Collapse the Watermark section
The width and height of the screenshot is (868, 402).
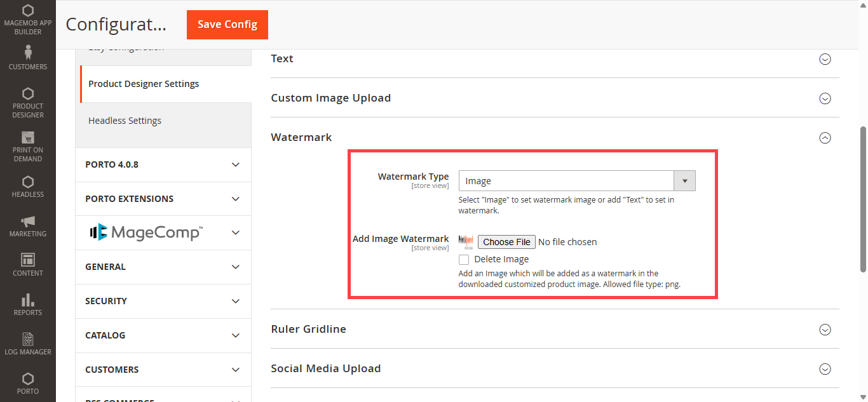click(825, 138)
